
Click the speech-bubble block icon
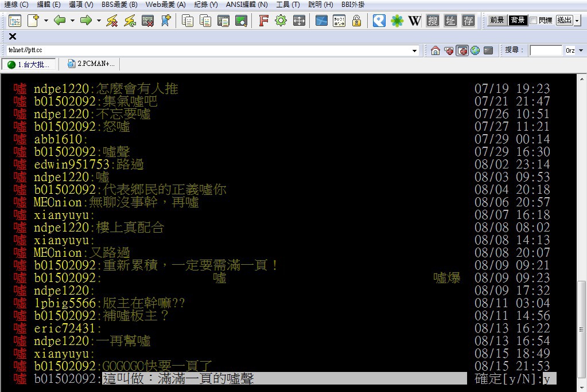(449, 50)
